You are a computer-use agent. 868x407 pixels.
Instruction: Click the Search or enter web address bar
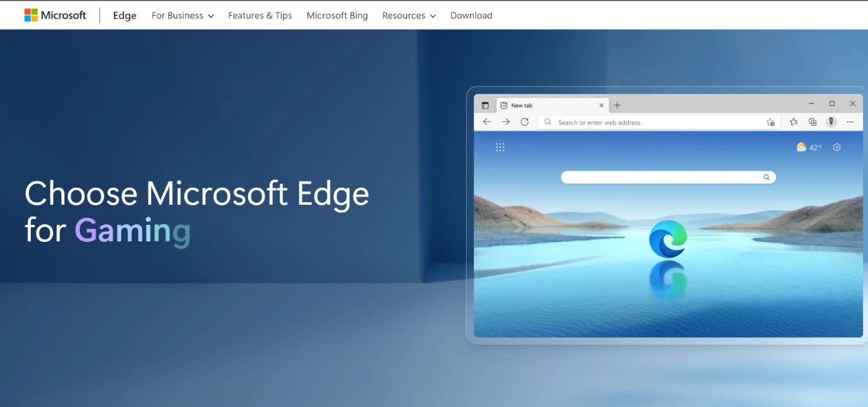pyautogui.click(x=659, y=122)
